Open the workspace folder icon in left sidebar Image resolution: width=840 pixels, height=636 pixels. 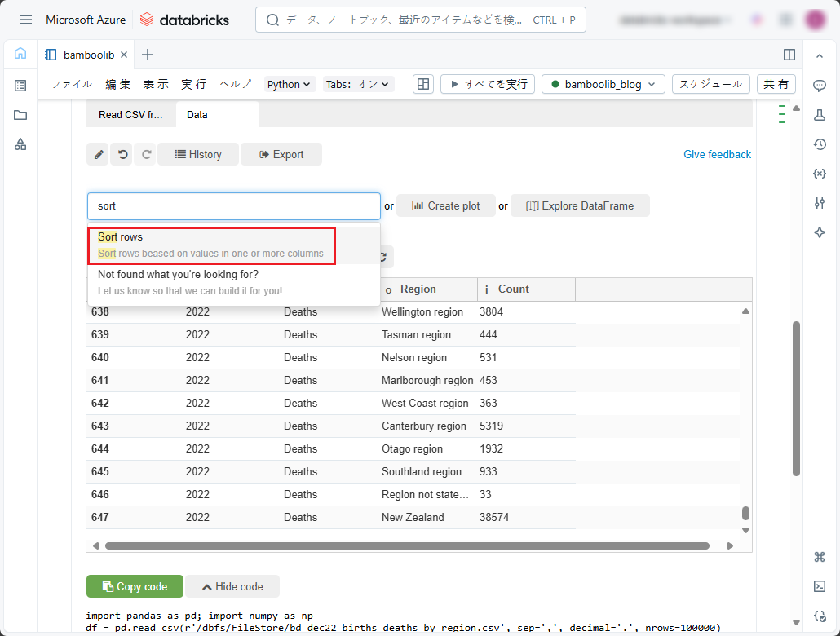20,115
